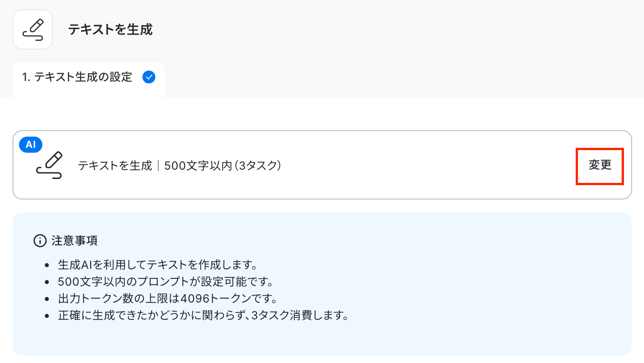Click the vertical divider in the card label
644x363 pixels.
pyautogui.click(x=158, y=166)
